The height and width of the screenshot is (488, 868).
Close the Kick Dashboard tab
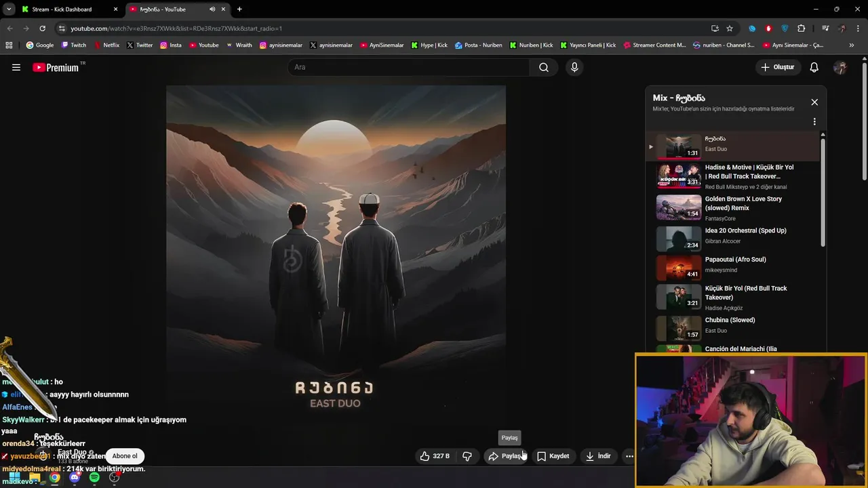tap(115, 9)
